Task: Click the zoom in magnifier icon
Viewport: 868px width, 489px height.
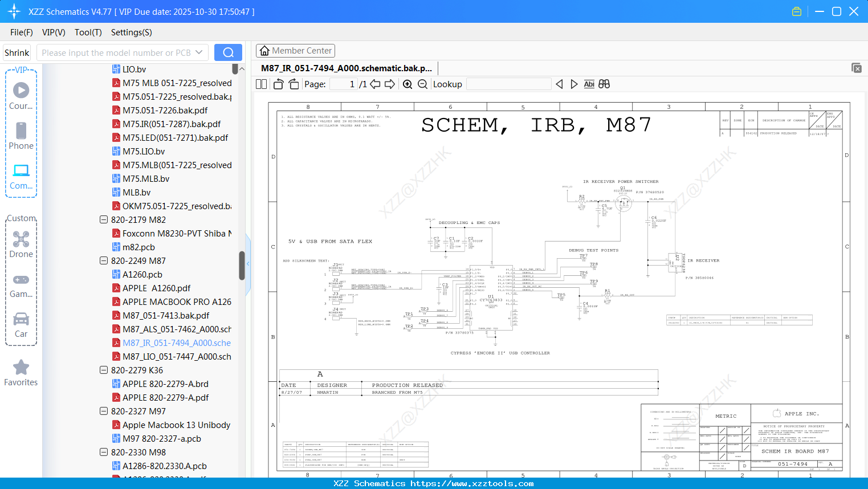Action: (407, 84)
